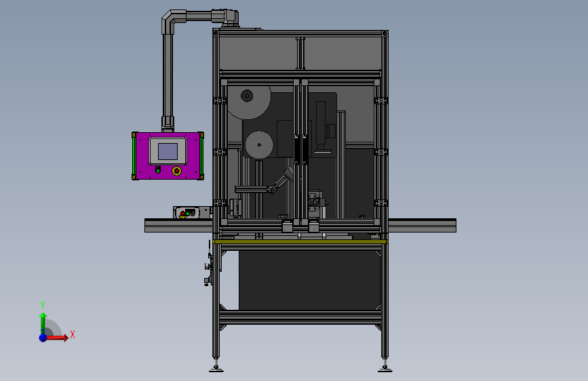588x381 pixels.
Task: Select the smaller label rewind reel
Action: click(259, 144)
